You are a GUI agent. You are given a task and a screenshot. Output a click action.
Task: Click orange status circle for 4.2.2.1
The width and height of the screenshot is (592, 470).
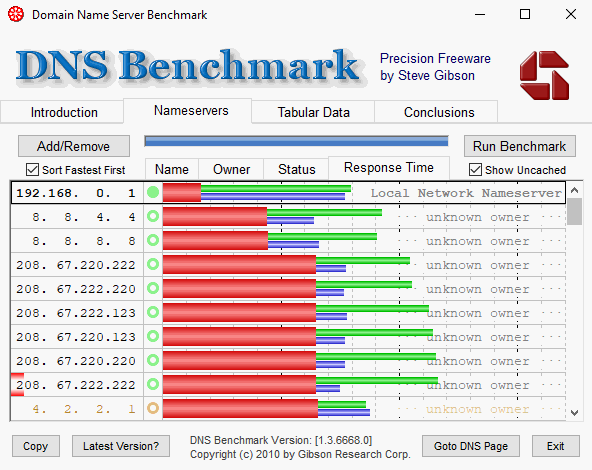click(153, 408)
